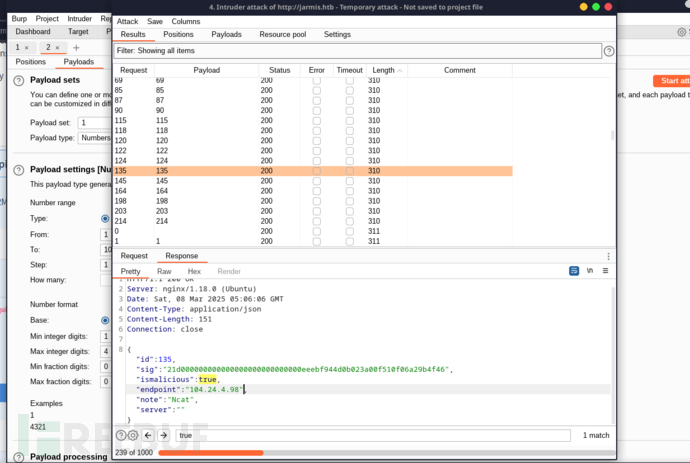690x463 pixels.
Task: Tick the Error checkbox for request 135
Action: pyautogui.click(x=316, y=171)
